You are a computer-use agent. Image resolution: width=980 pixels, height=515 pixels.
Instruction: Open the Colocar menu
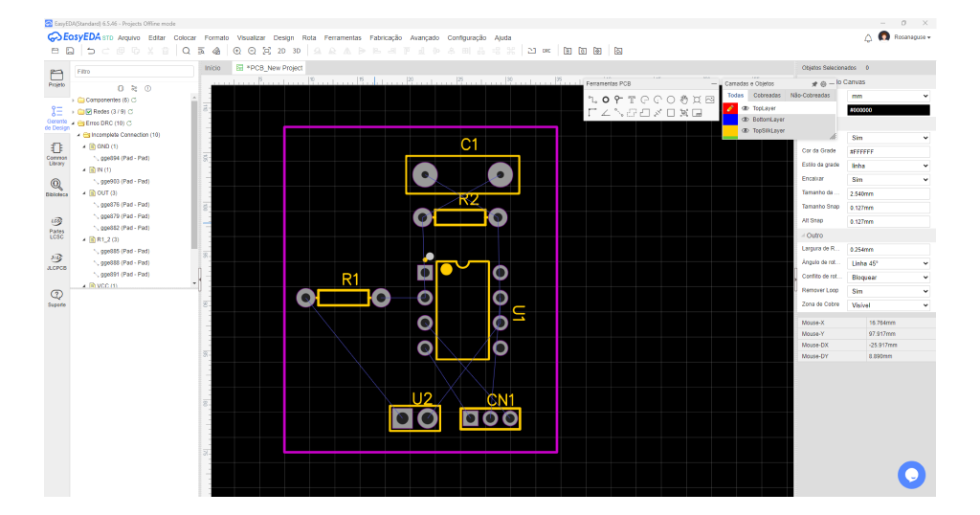pyautogui.click(x=185, y=38)
